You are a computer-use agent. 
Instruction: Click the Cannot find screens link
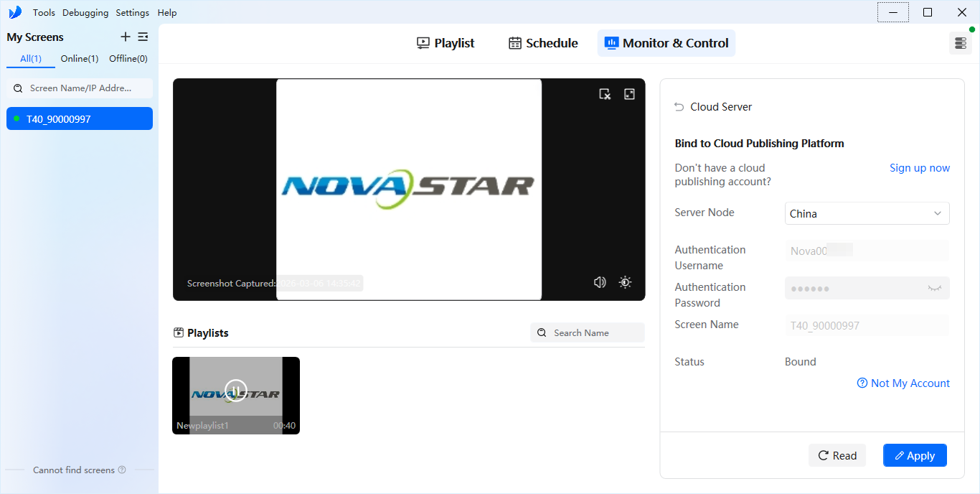coord(74,470)
